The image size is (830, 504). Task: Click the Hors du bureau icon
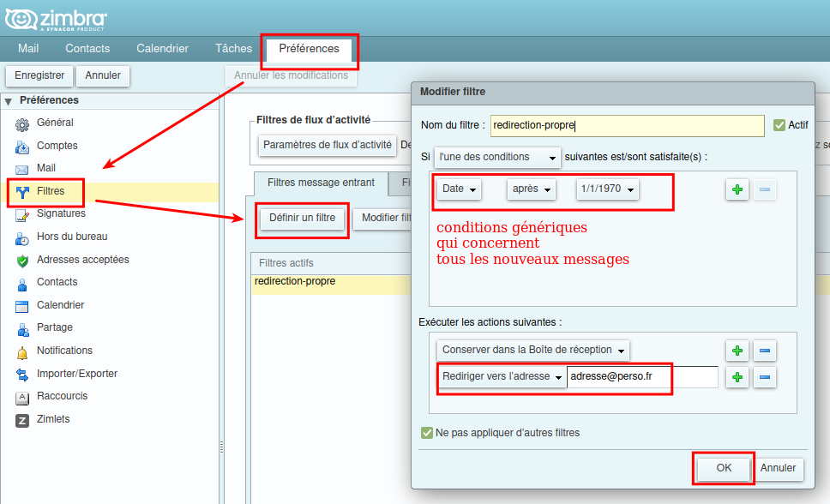point(22,237)
